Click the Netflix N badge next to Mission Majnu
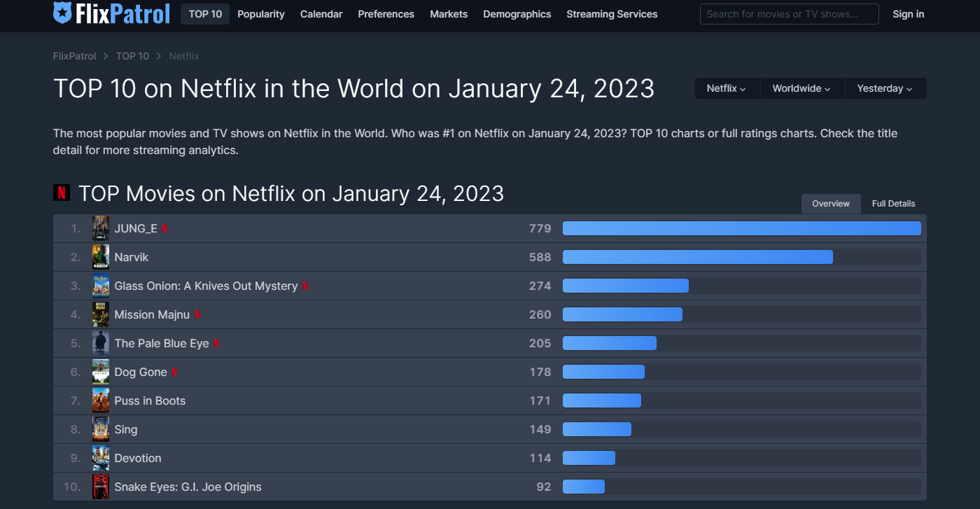980x509 pixels. tap(197, 315)
